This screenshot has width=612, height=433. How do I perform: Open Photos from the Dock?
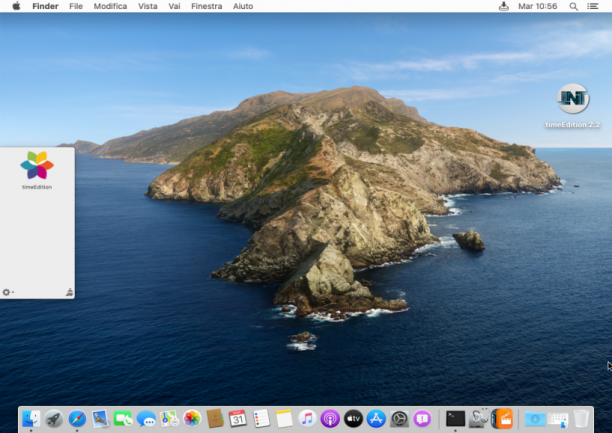pos(192,419)
